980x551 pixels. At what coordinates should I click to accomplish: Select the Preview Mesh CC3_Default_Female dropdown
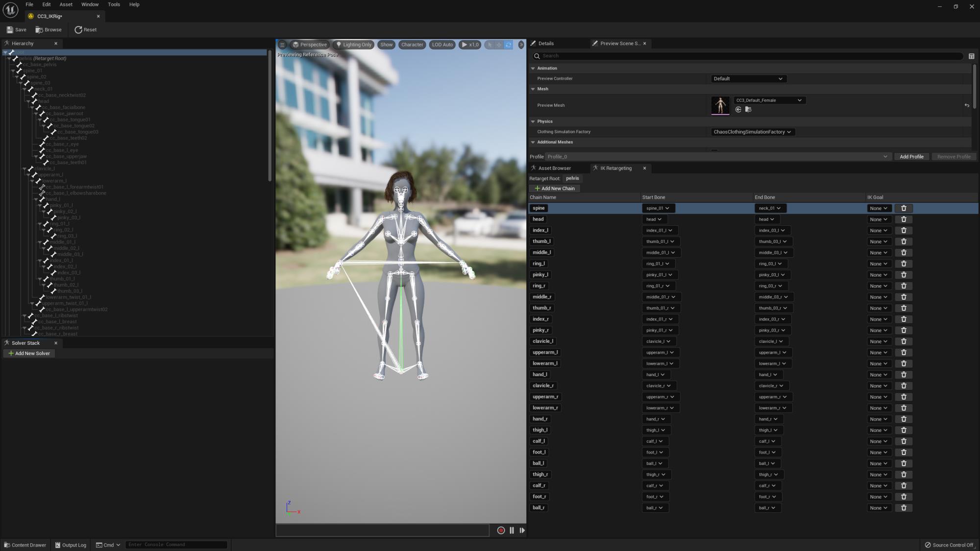click(767, 100)
